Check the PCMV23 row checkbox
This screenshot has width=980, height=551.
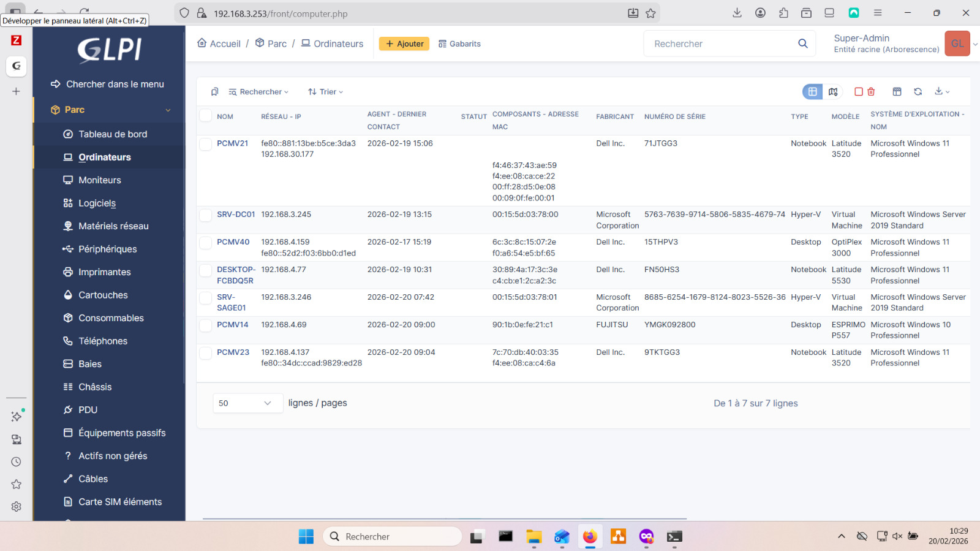pyautogui.click(x=206, y=353)
